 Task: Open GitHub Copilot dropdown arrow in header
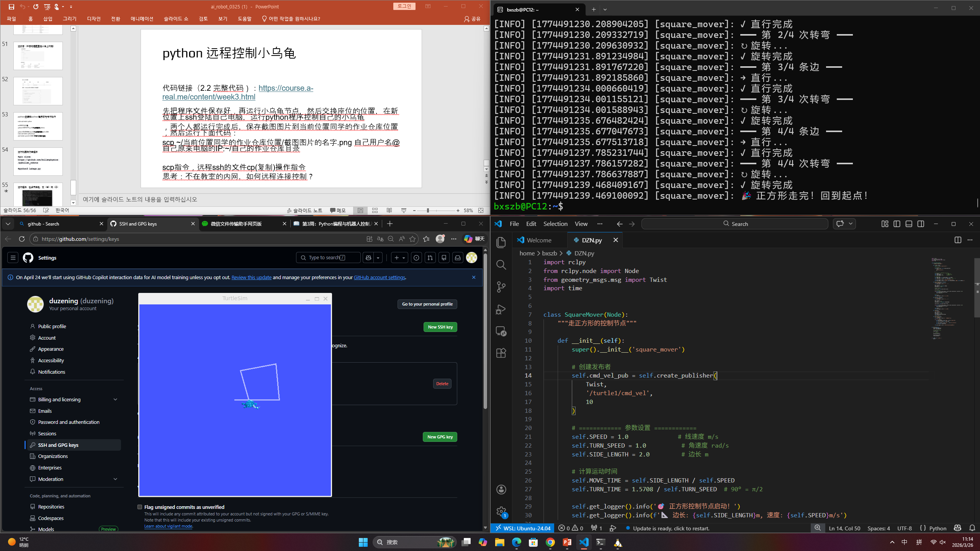(x=378, y=258)
